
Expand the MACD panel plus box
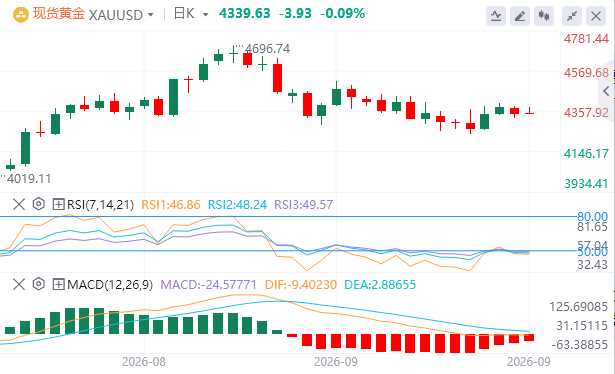58,284
